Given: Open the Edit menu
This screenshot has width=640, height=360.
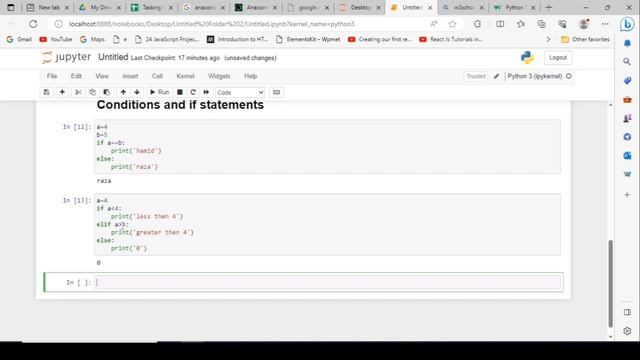Looking at the screenshot, I should 76,76.
